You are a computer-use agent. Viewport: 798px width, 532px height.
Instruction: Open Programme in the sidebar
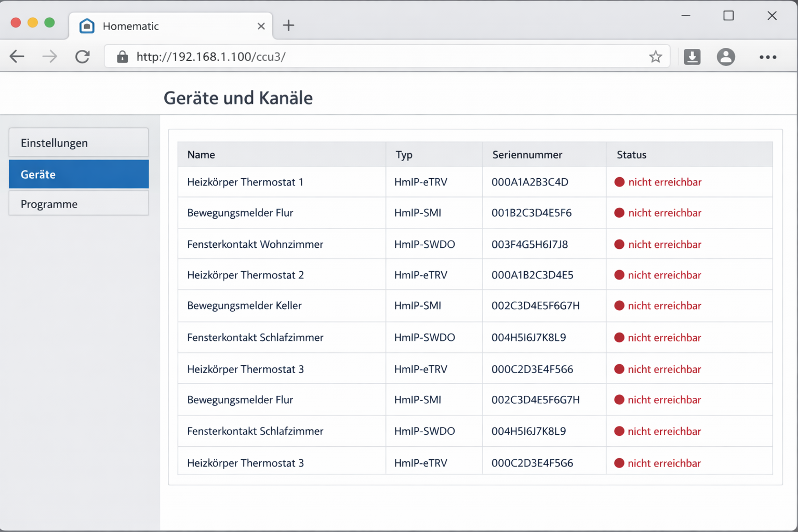tap(78, 204)
